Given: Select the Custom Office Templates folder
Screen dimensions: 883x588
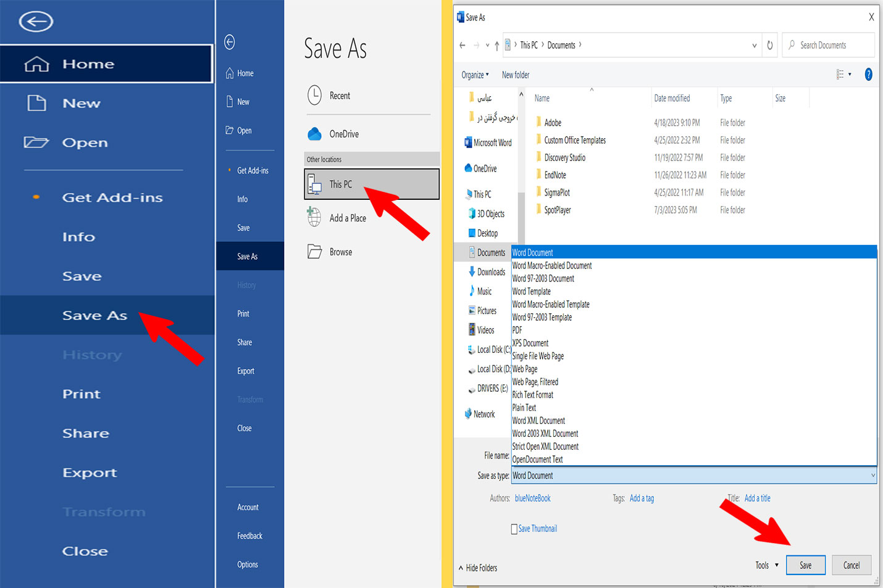Looking at the screenshot, I should 575,140.
